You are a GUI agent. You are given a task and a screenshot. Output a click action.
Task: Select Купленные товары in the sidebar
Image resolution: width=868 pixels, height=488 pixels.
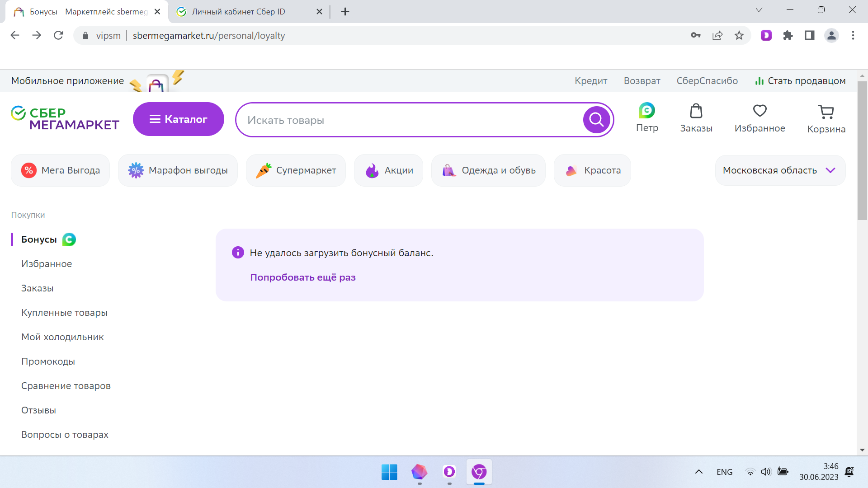[x=64, y=313]
